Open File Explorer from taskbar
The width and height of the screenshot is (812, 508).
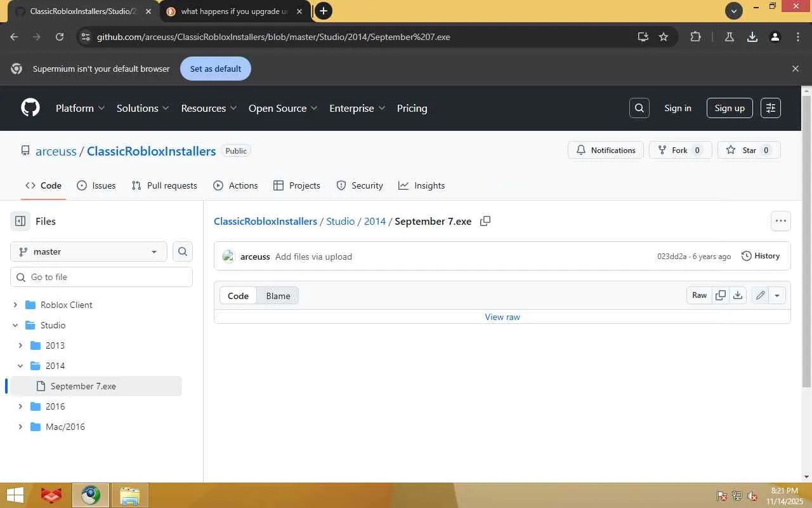pos(129,495)
